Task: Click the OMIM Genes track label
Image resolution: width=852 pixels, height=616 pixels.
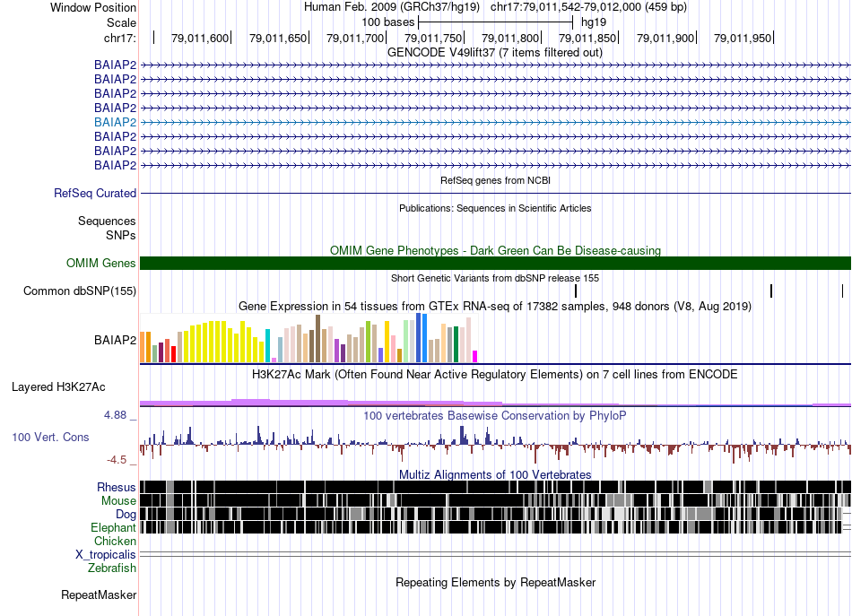Action: [100, 264]
